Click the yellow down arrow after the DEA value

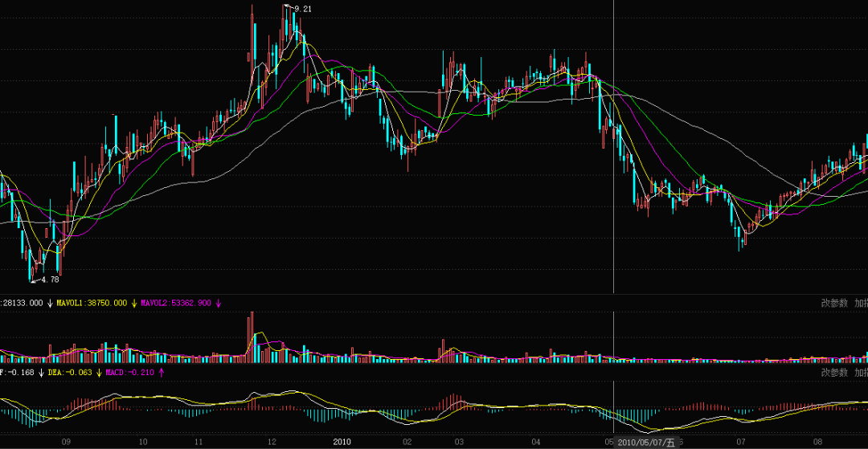[x=100, y=373]
